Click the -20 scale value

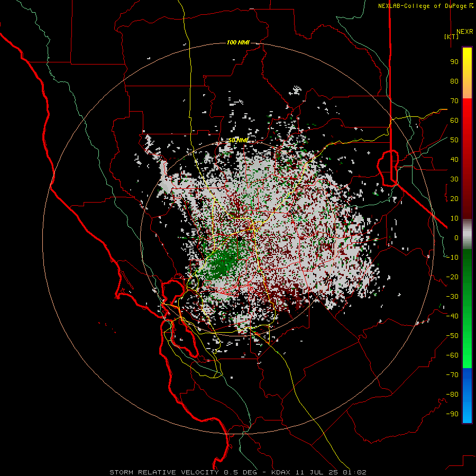pyautogui.click(x=452, y=277)
